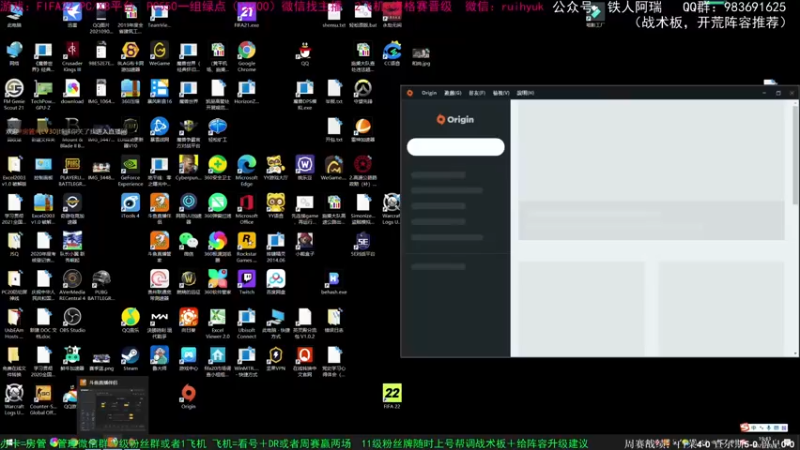Image resolution: width=800 pixels, height=450 pixels.
Task: Open the 好友(F) menu in Origin
Action: coord(477,93)
